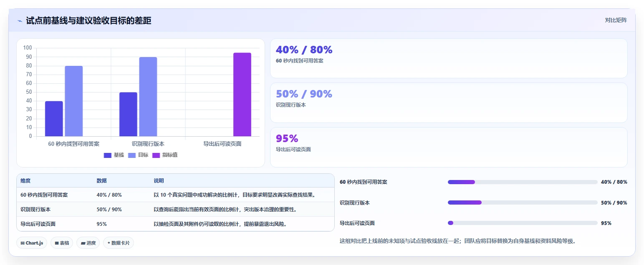Click the footnote starting 这组对比把上线前的未知项
644x265 pixels.
458,241
